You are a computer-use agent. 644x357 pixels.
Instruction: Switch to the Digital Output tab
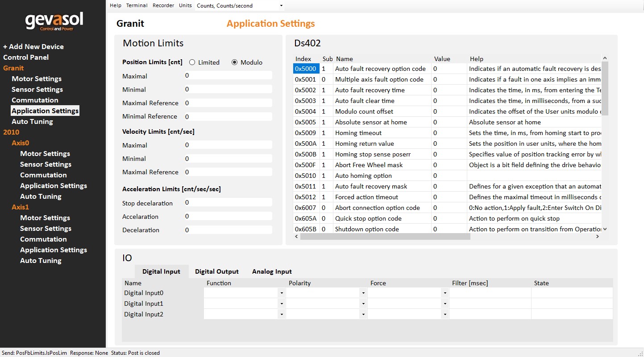(x=216, y=271)
